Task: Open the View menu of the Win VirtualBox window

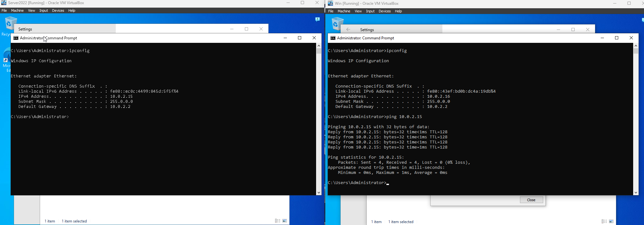Action: pos(358,11)
